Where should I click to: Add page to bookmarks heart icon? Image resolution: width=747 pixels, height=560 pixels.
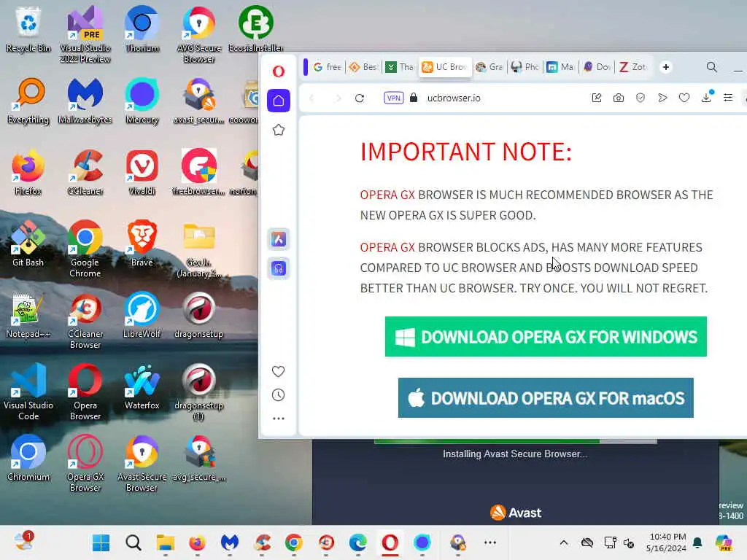pos(684,98)
